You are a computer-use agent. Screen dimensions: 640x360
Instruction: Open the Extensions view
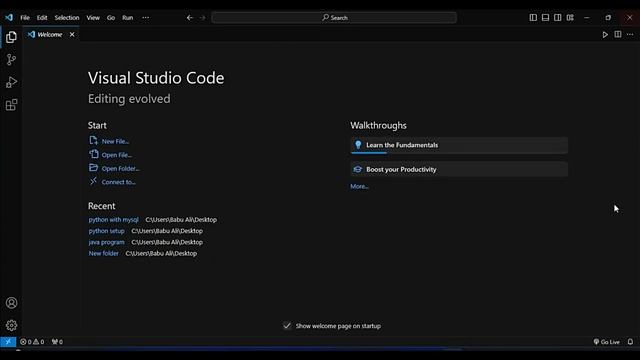[11, 105]
